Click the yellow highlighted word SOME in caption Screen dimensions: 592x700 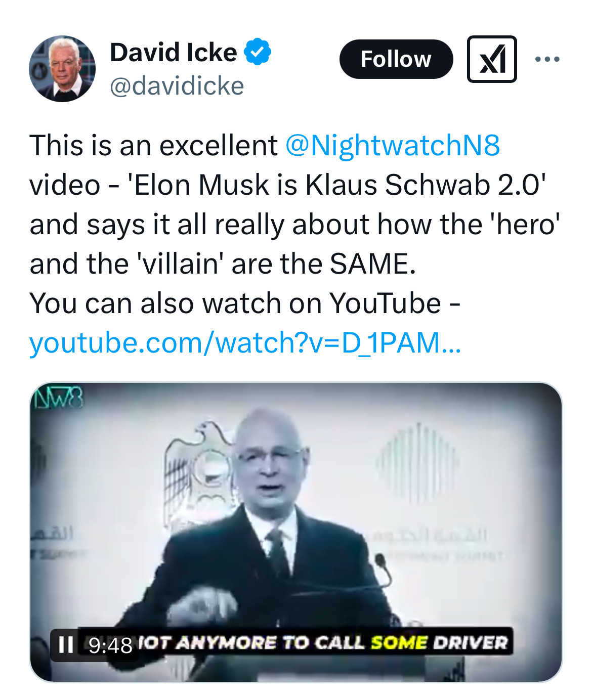(x=399, y=642)
